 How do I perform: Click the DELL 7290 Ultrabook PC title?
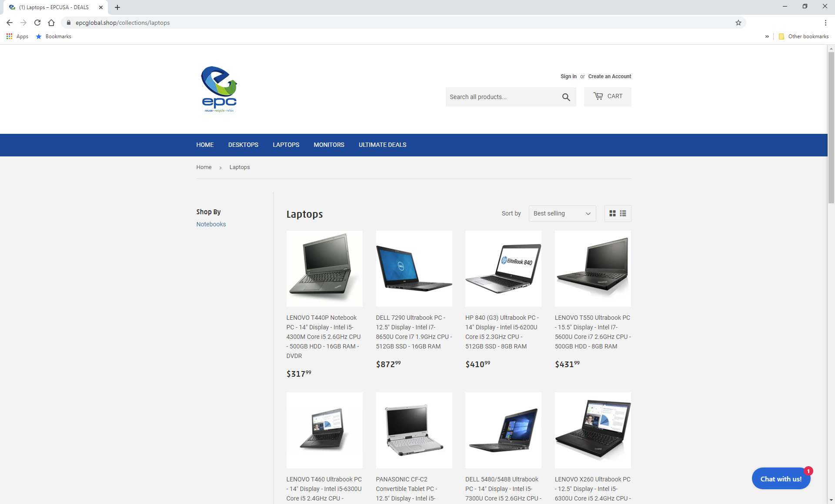point(414,332)
